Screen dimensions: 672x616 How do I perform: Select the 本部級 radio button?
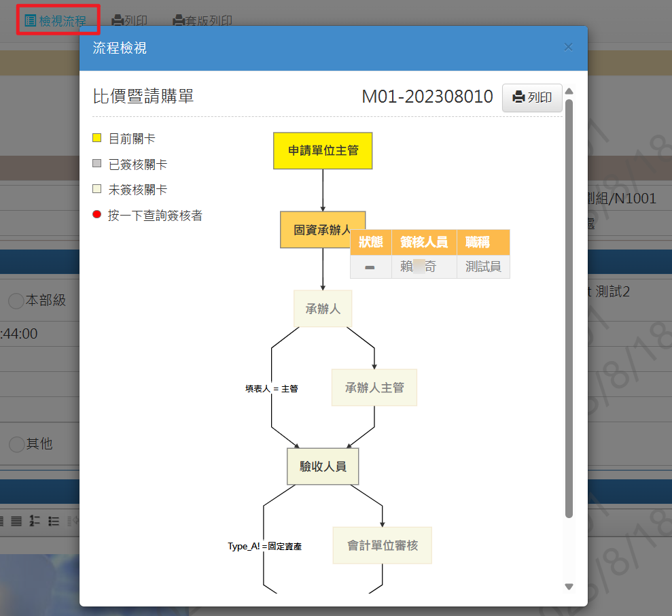click(16, 301)
